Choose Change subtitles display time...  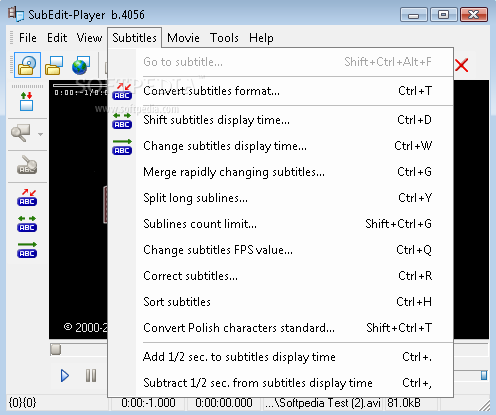(x=281, y=146)
